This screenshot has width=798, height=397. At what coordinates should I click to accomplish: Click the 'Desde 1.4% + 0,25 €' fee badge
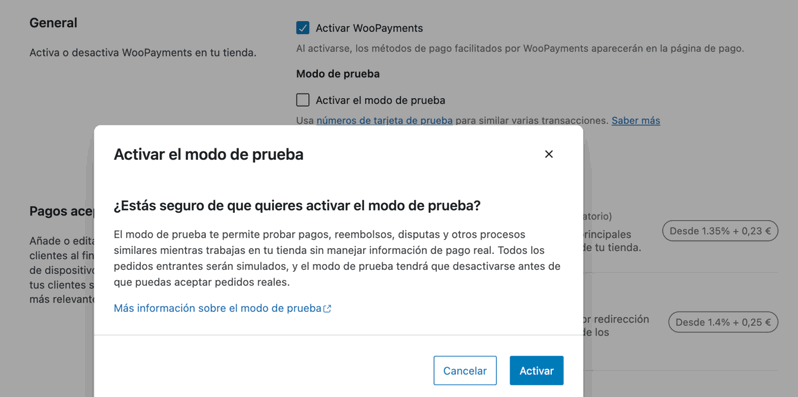coord(723,322)
